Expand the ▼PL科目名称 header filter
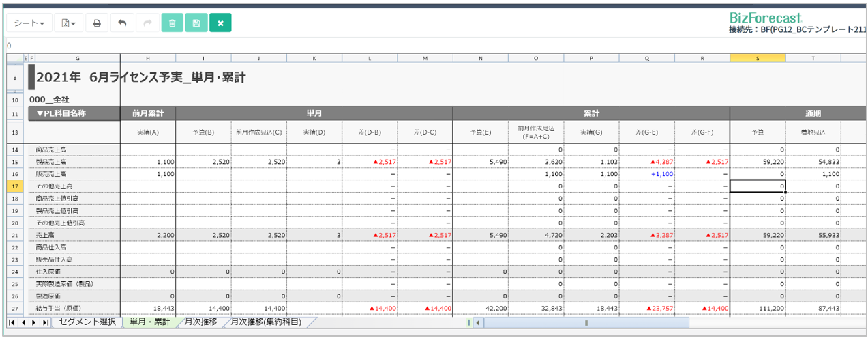This screenshot has width=868, height=338. [74, 113]
